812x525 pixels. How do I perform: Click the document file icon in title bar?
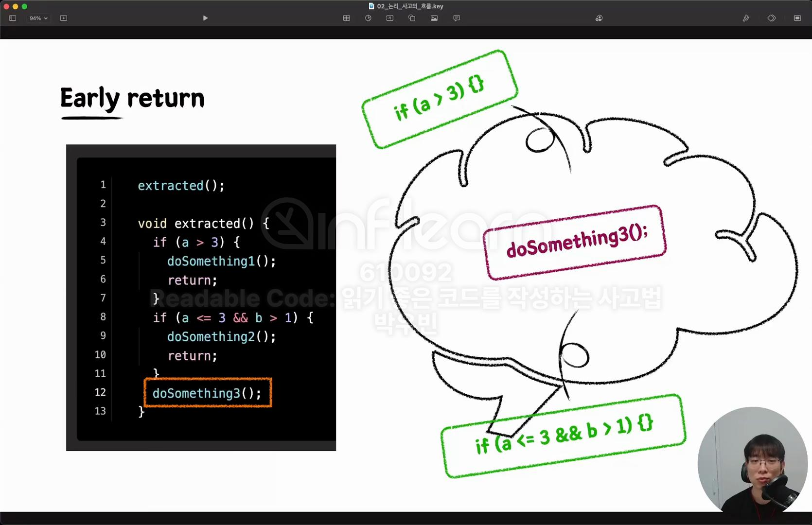coord(371,6)
